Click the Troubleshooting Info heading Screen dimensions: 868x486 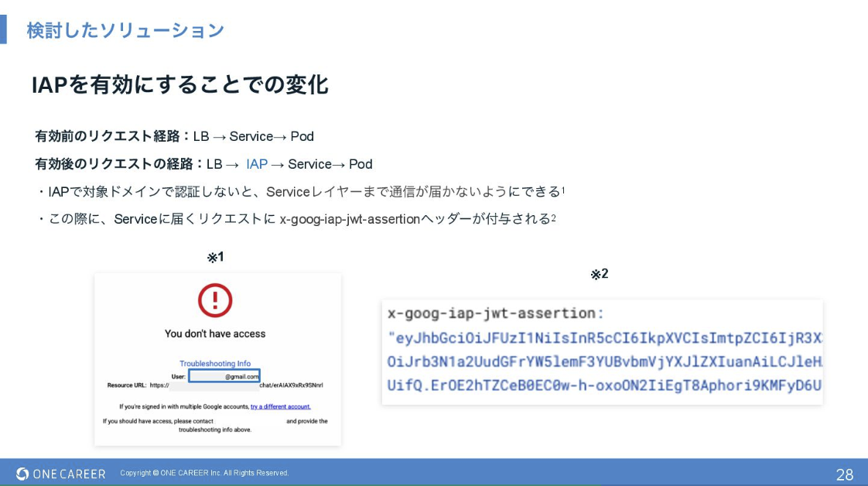click(x=215, y=364)
